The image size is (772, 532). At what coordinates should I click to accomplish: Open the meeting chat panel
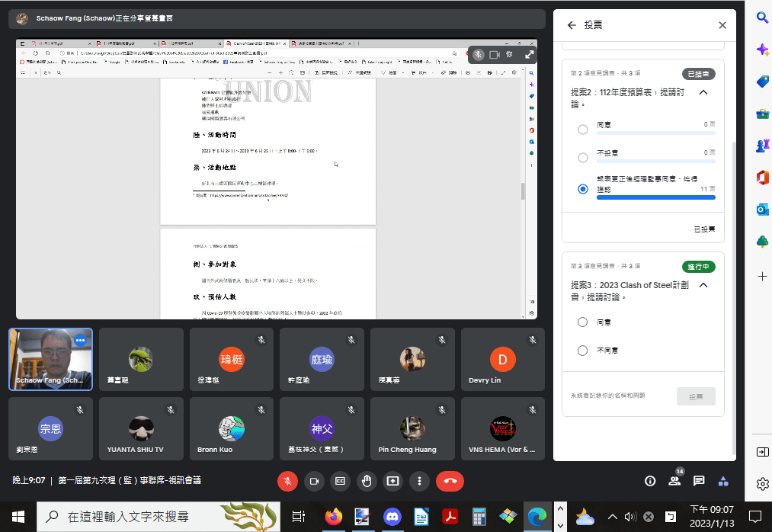tap(699, 481)
